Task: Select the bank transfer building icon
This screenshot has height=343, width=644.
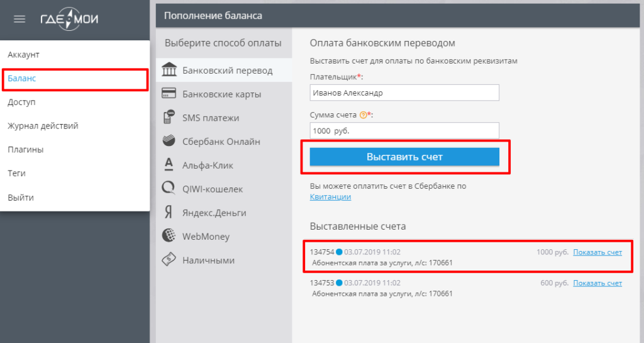Action: point(169,70)
